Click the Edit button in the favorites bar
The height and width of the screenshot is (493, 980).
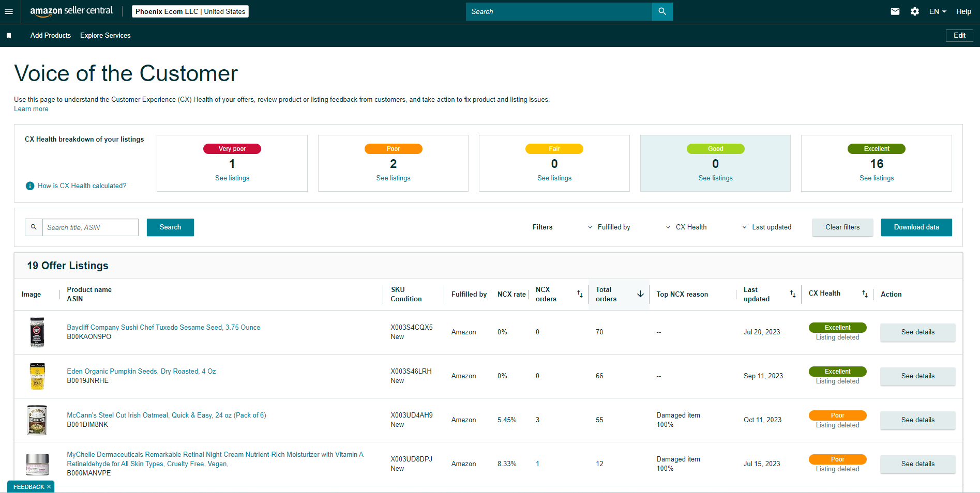pyautogui.click(x=959, y=36)
